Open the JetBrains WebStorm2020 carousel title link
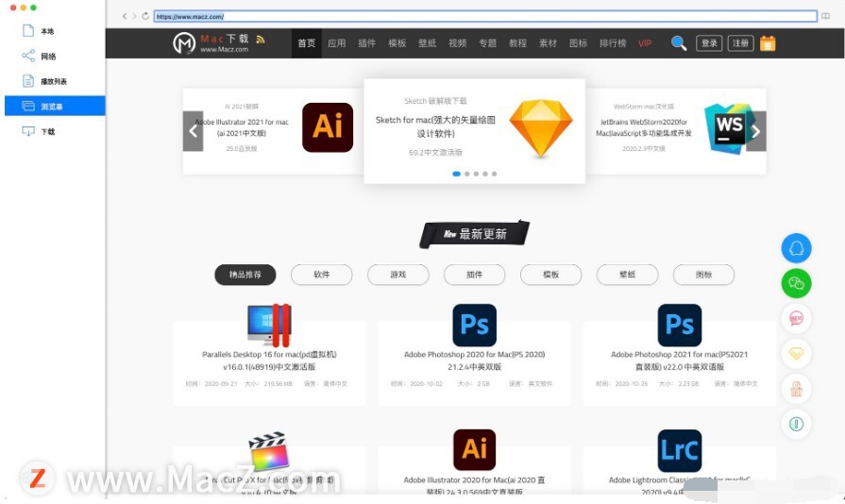Screen dimensions: 845x504 click(x=644, y=127)
